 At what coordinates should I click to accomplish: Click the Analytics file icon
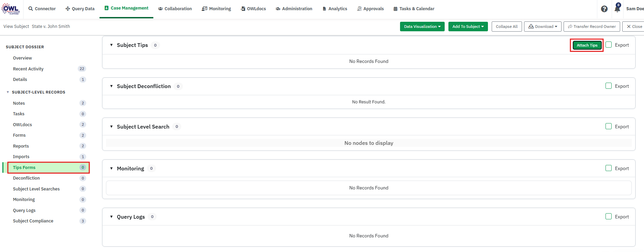click(x=324, y=9)
